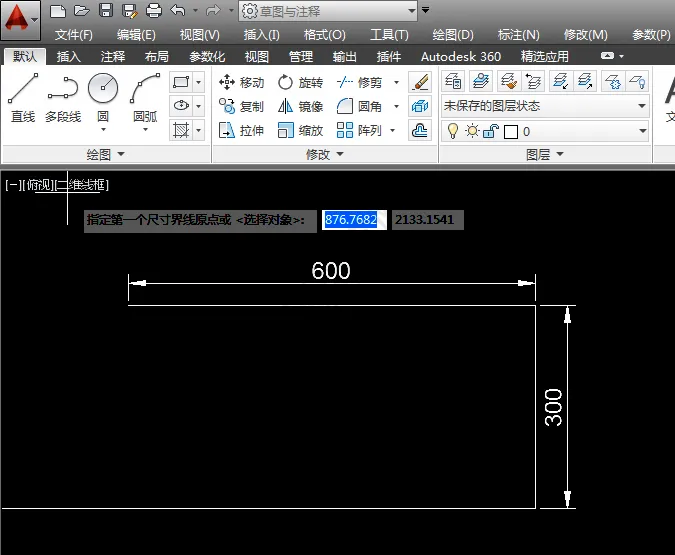Open the 草图与注释 workspace dropdown
Screen dimensions: 675x555
[328, 11]
